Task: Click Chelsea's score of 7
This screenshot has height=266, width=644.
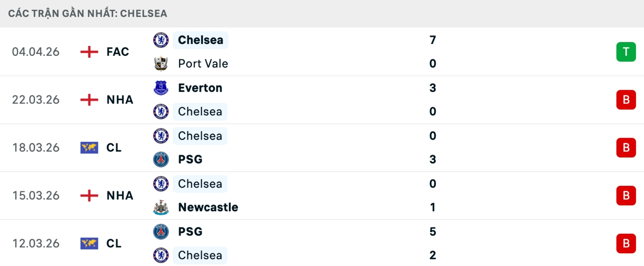Action: [x=433, y=40]
